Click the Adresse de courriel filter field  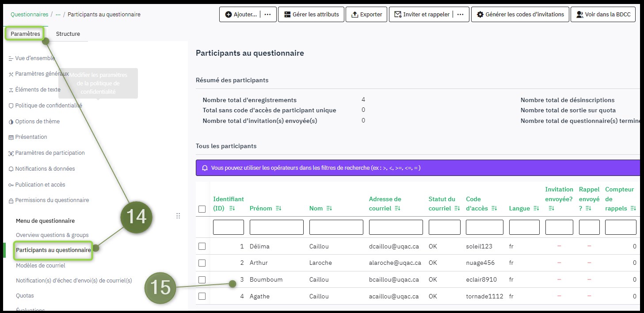pyautogui.click(x=396, y=227)
